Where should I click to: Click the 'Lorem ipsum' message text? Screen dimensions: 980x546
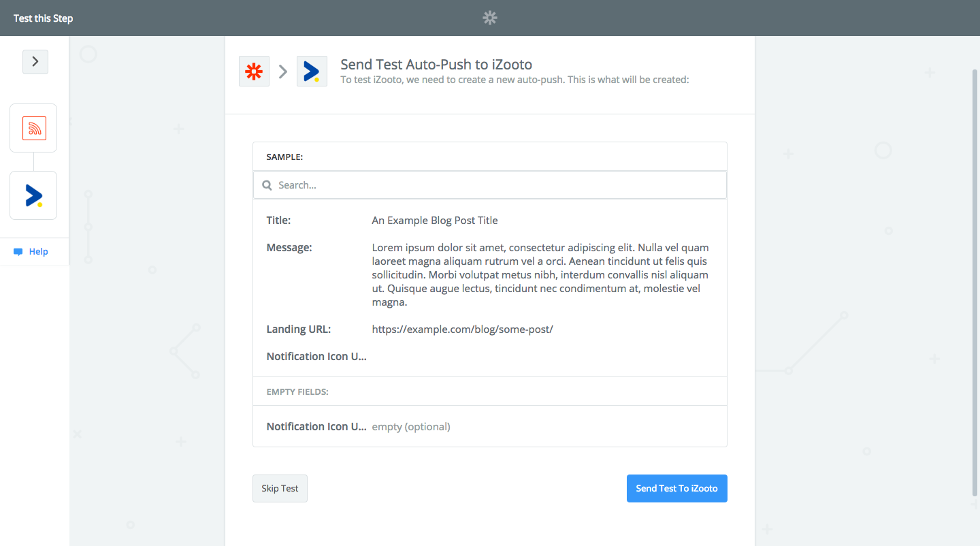(541, 275)
